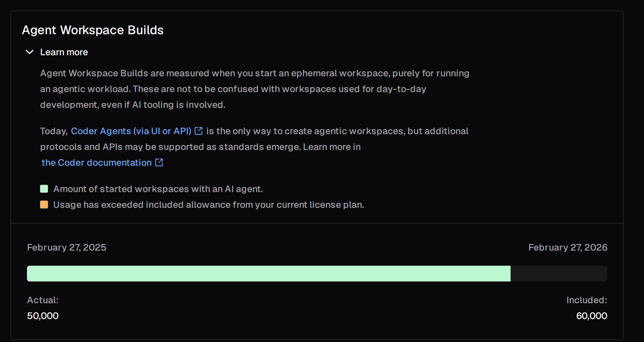Click 'Amount of started workspaces with an AI agent.'

pos(158,189)
